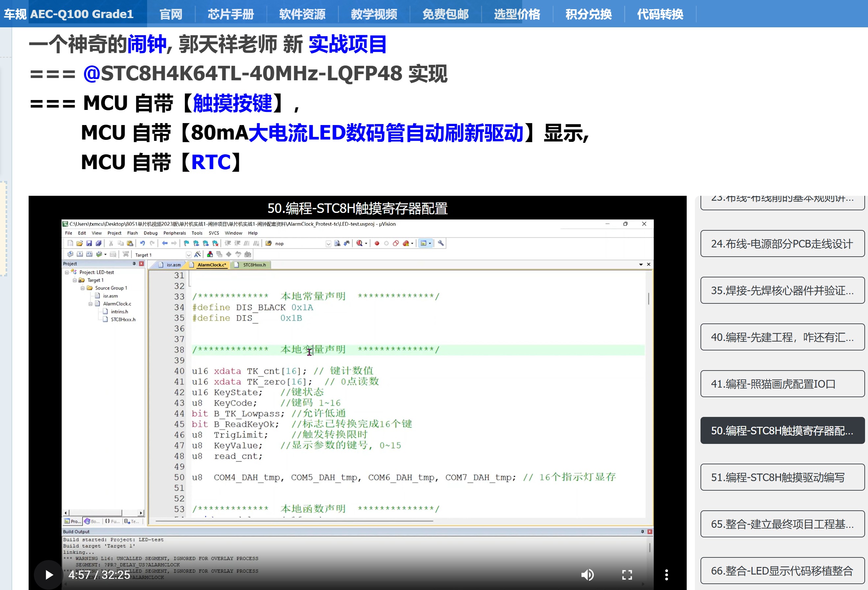
Task: Open the 代码转换 navigation link
Action: [x=660, y=14]
